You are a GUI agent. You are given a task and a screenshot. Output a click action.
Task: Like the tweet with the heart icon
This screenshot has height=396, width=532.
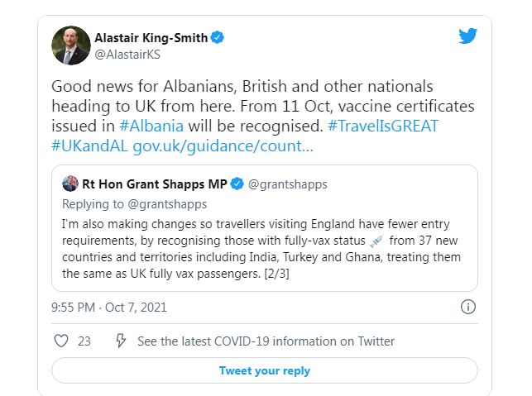(60, 341)
